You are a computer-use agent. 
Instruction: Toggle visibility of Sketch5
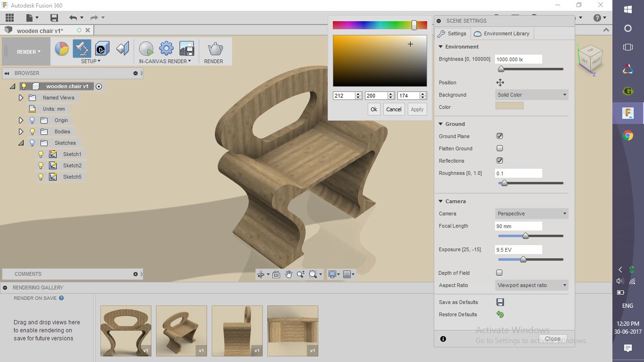(x=41, y=177)
